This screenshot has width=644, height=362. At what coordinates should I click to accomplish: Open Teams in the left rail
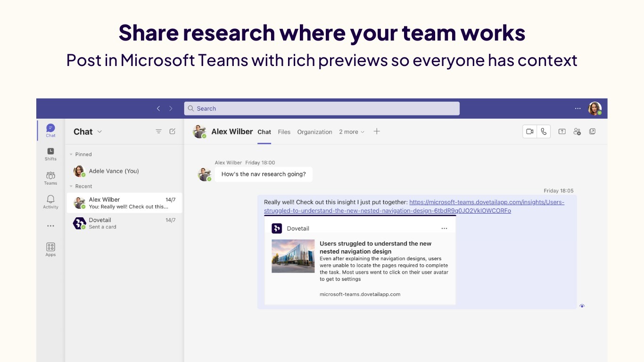point(50,178)
